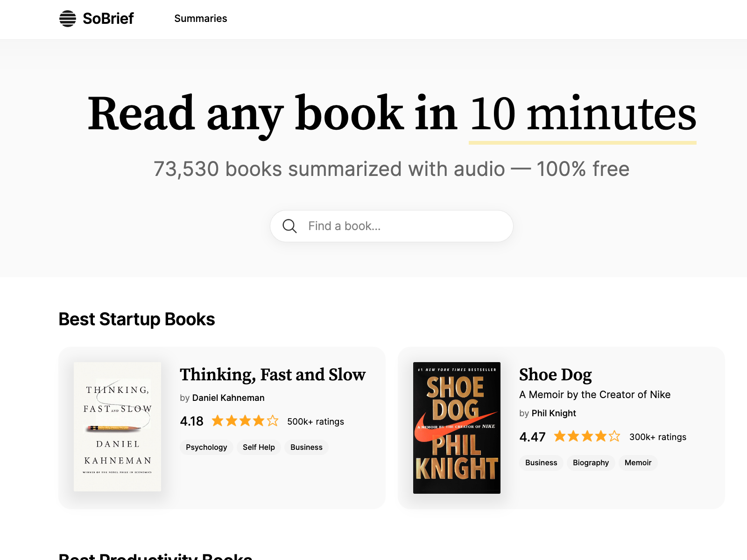Click author name Phil Knight
The image size is (747, 560).
(x=554, y=413)
